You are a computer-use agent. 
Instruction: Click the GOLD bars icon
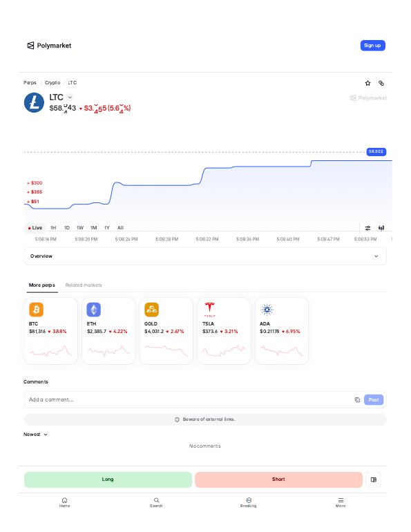point(151,310)
